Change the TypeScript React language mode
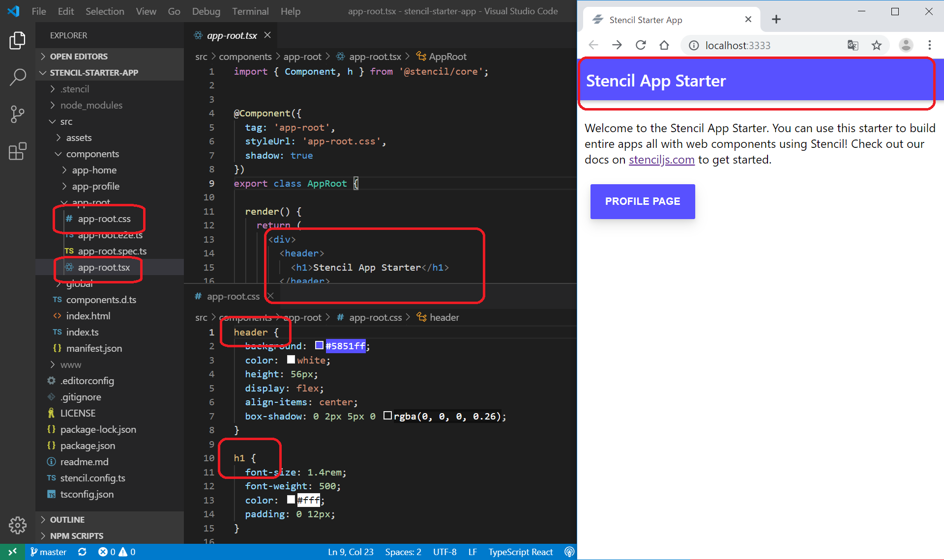The height and width of the screenshot is (560, 944). (x=521, y=552)
